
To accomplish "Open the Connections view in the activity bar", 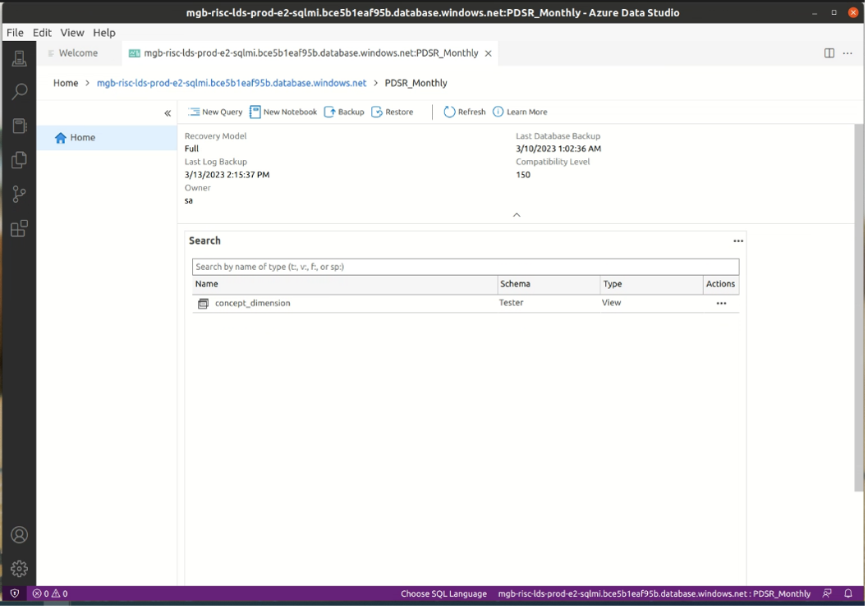I will click(19, 58).
